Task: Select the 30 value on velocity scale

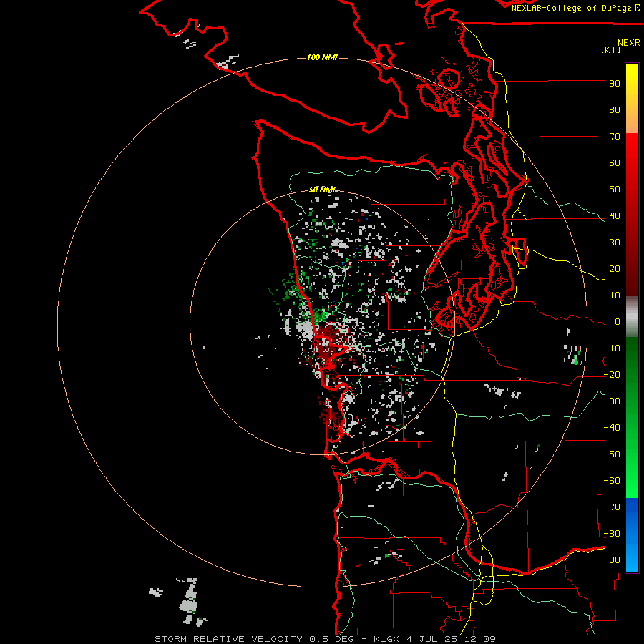Action: coord(615,243)
